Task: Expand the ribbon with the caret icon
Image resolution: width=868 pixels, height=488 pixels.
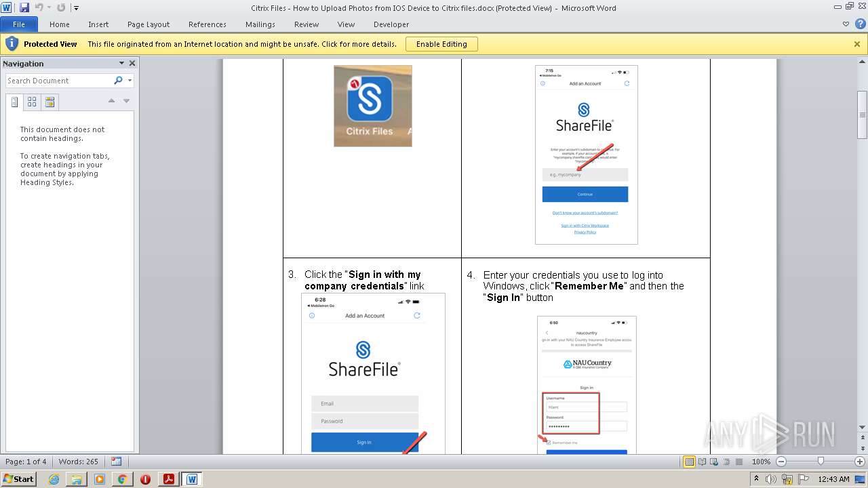Action: pyautogui.click(x=846, y=24)
